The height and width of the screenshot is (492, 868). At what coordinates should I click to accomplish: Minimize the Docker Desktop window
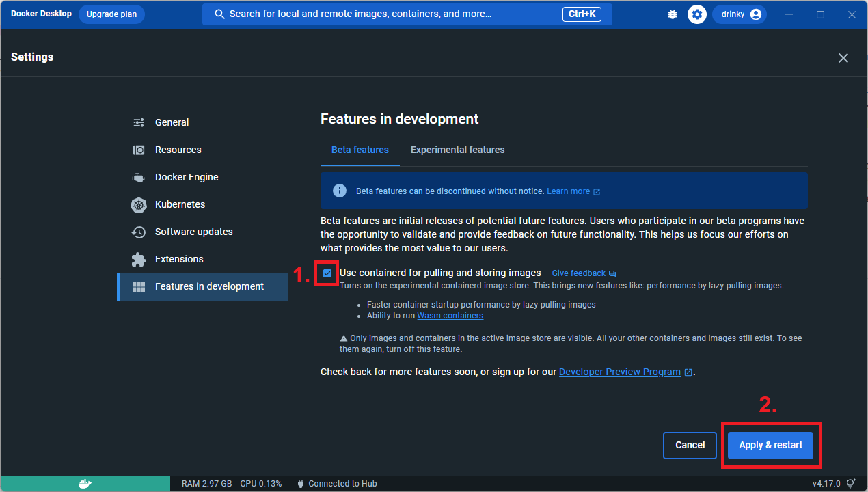point(790,14)
